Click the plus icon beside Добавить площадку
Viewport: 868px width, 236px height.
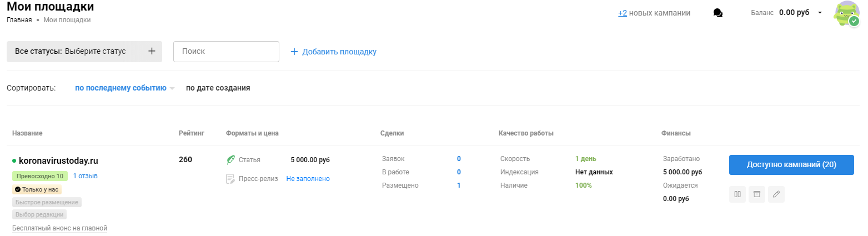(294, 52)
